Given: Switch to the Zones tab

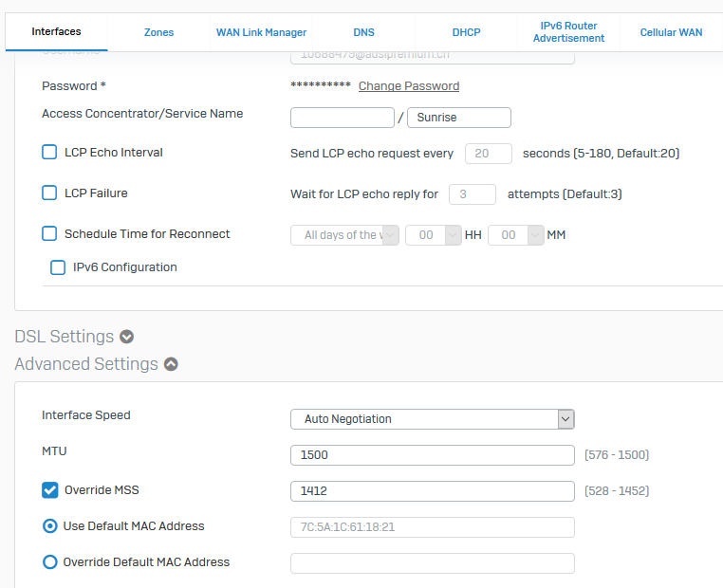Looking at the screenshot, I should tap(158, 32).
